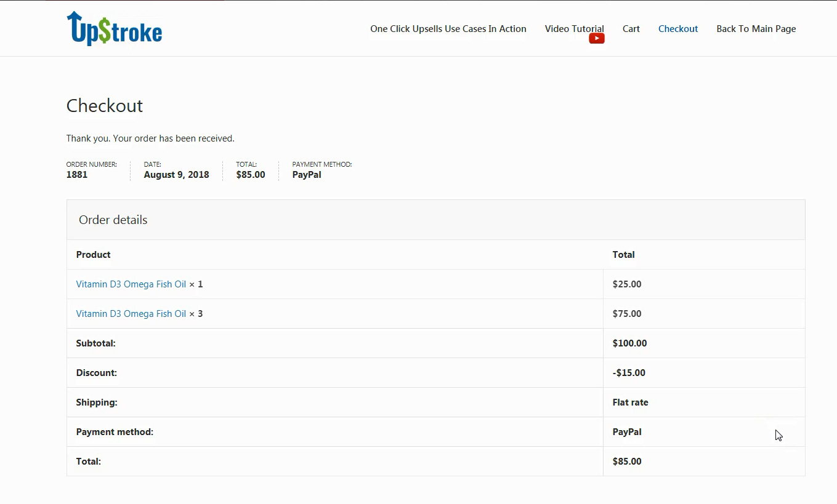Click the $75.00 price cell
Viewport: 837px width, 504px height.
(627, 314)
